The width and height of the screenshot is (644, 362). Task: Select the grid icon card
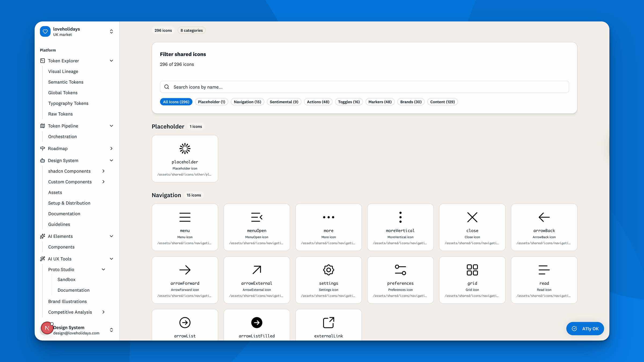472,280
